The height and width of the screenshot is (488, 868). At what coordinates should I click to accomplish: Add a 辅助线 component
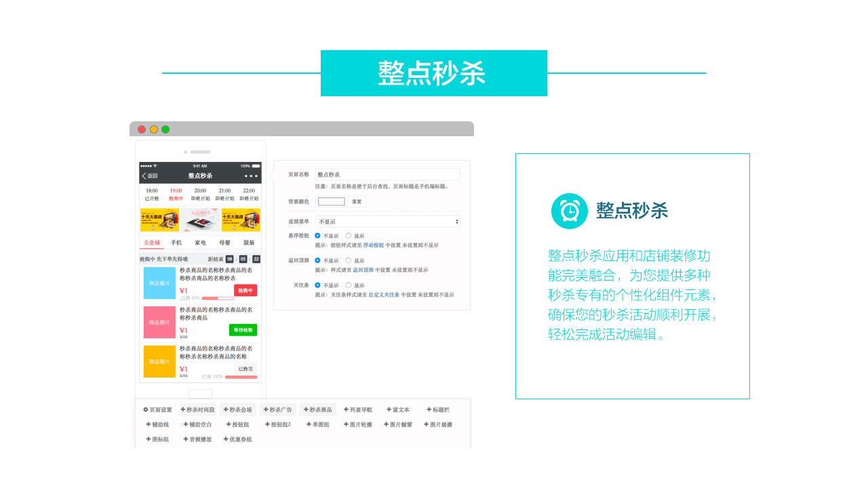(157, 425)
